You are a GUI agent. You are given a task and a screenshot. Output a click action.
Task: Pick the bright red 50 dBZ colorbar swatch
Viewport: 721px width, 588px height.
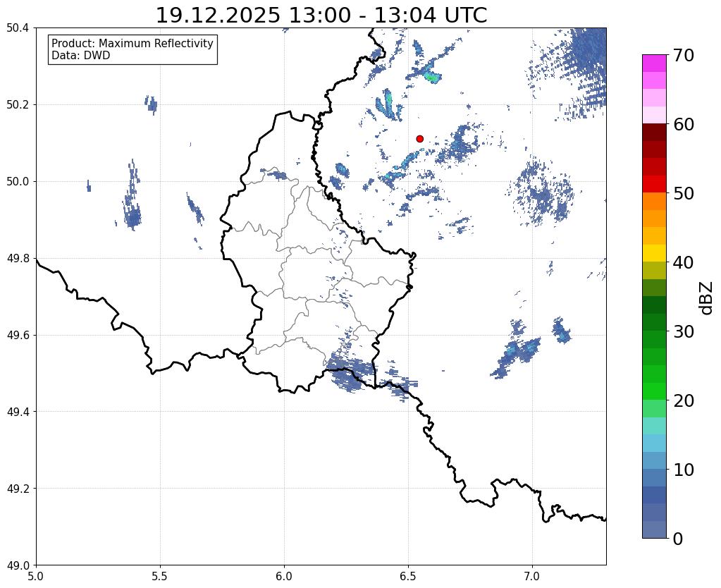click(x=654, y=184)
